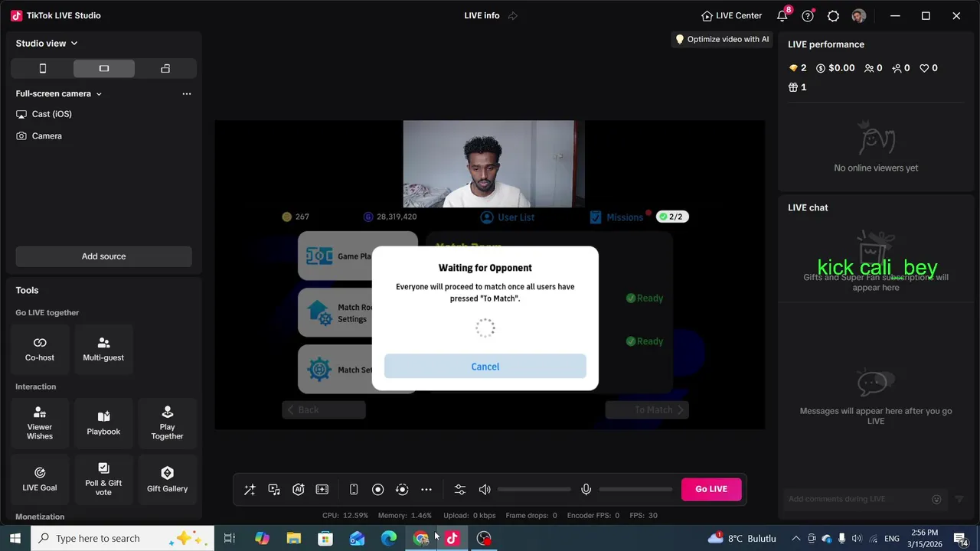Open notifications bell with 8 badge
Viewport: 980px width, 551px height.
(x=782, y=15)
